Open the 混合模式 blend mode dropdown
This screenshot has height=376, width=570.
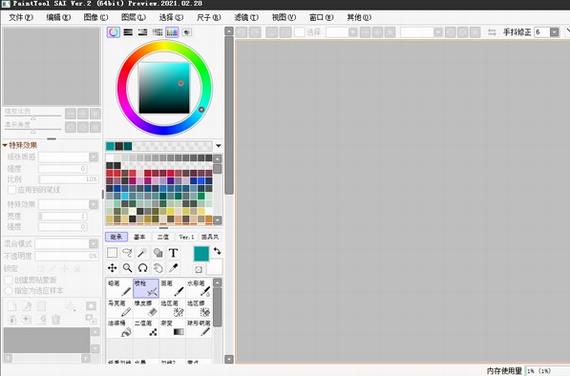(93, 243)
